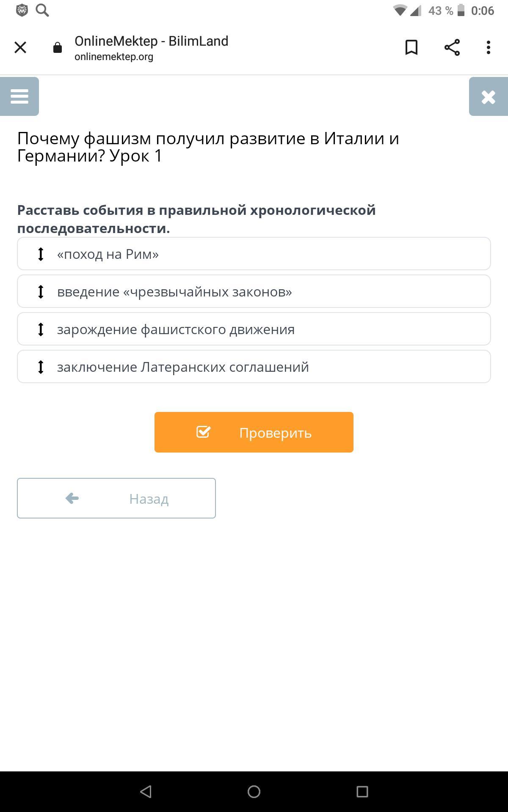The width and height of the screenshot is (508, 812).
Task: Select the «поход на Рим» item
Action: click(x=254, y=254)
